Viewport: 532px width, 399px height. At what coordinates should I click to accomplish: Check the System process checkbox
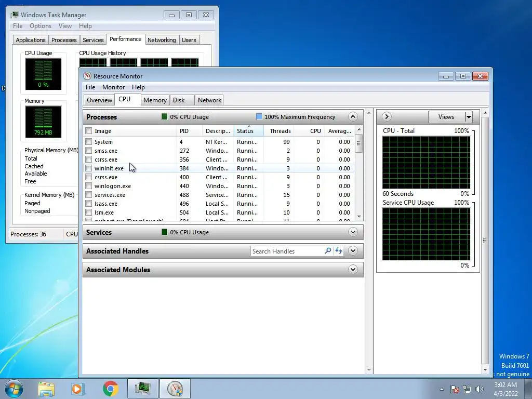pos(88,142)
